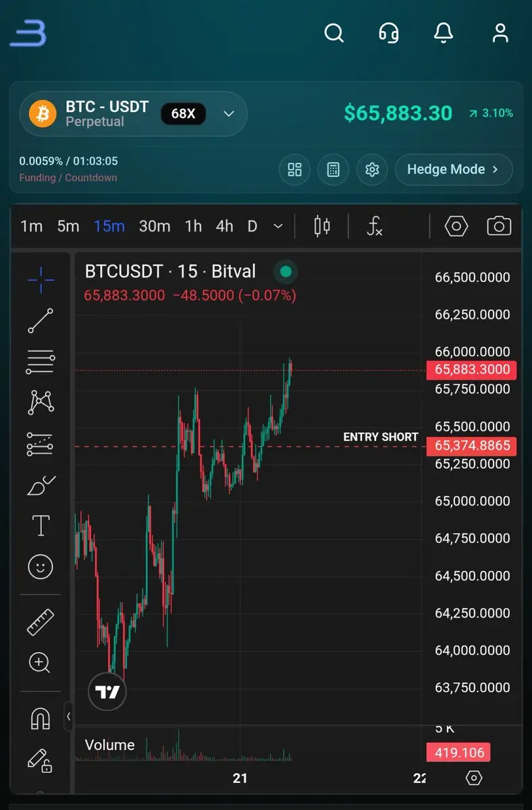Viewport: 532px width, 810px height.
Task: Select the trend line drawing tool
Action: (41, 321)
